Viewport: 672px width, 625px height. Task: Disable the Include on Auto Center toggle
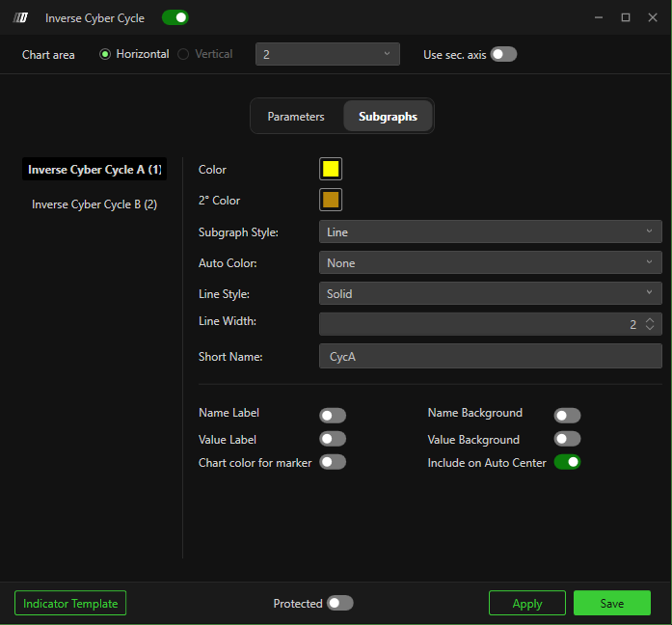pos(567,462)
